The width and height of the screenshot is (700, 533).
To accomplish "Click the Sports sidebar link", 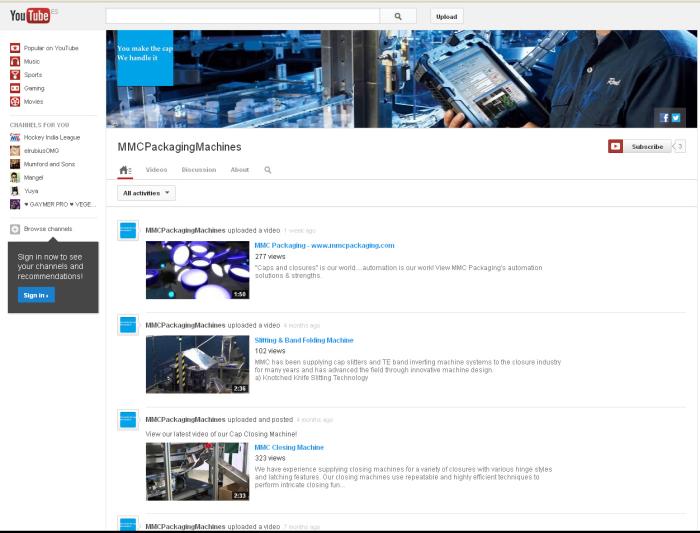I will point(33,75).
